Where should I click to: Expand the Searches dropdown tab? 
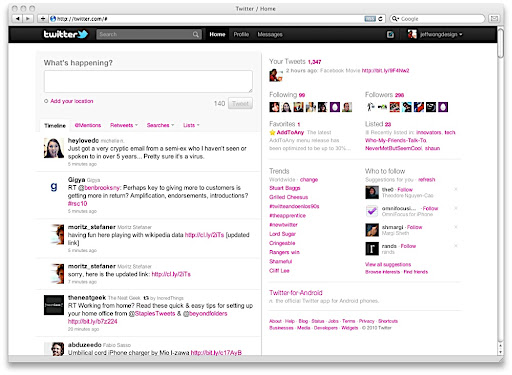coord(160,125)
